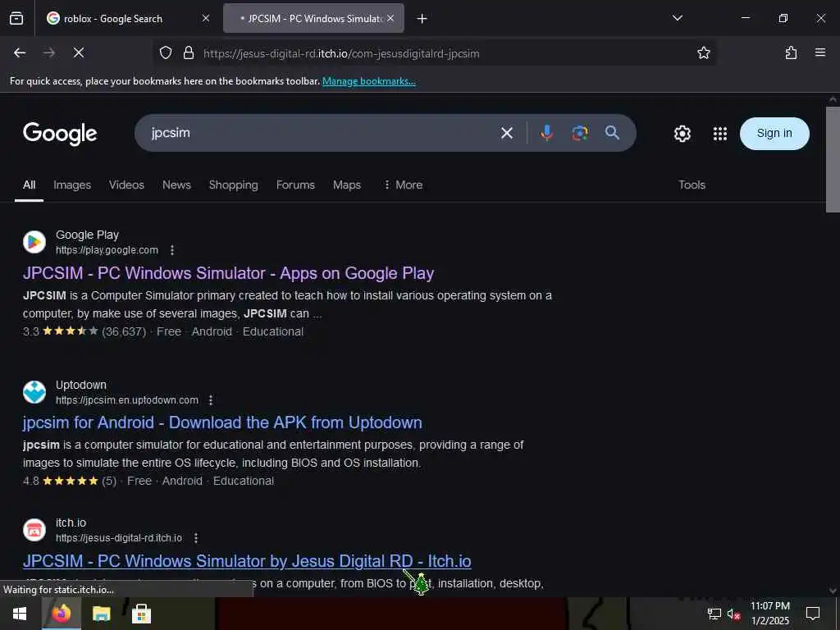Open the muted volume tray icon
840x630 pixels.
tap(733, 614)
